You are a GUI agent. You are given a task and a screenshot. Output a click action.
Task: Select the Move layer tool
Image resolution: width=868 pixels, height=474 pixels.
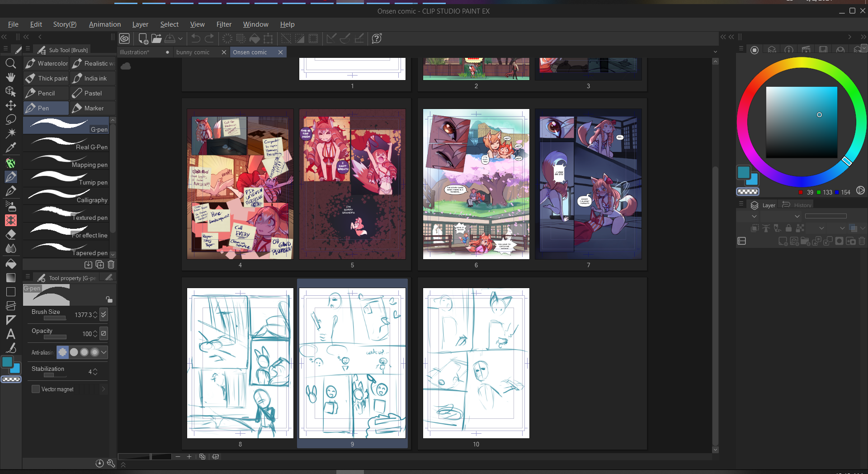coord(11,105)
